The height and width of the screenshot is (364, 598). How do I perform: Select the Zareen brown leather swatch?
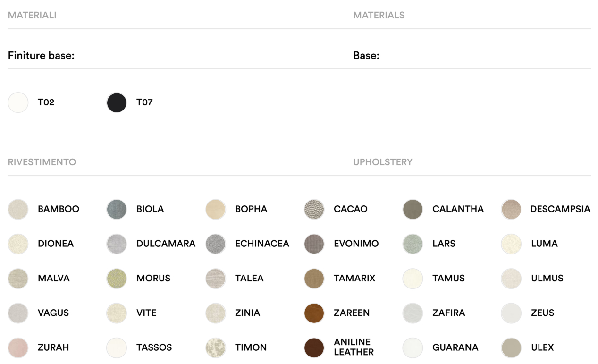coord(314,313)
